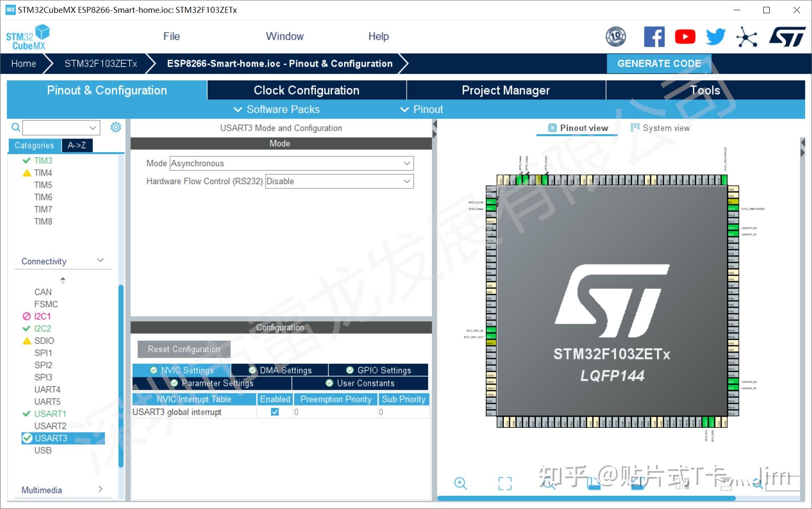Expand the Software Packs menu
This screenshot has height=509, width=812.
pyautogui.click(x=277, y=109)
